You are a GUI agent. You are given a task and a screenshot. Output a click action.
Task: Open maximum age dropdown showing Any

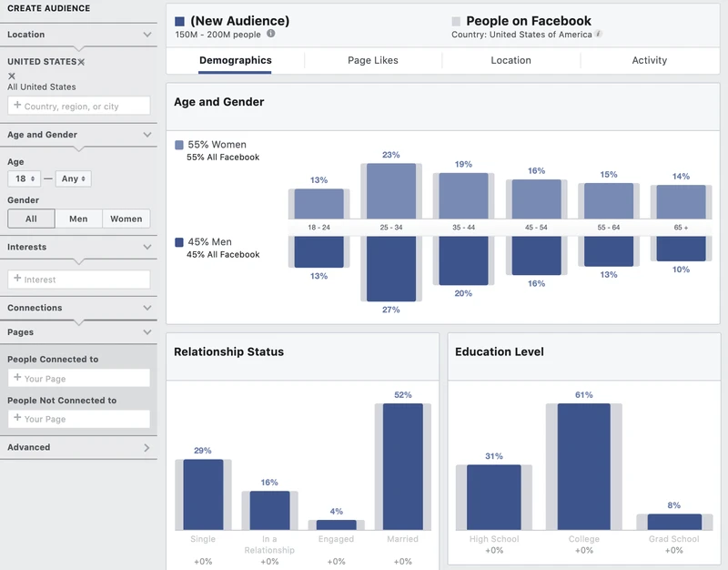74,178
